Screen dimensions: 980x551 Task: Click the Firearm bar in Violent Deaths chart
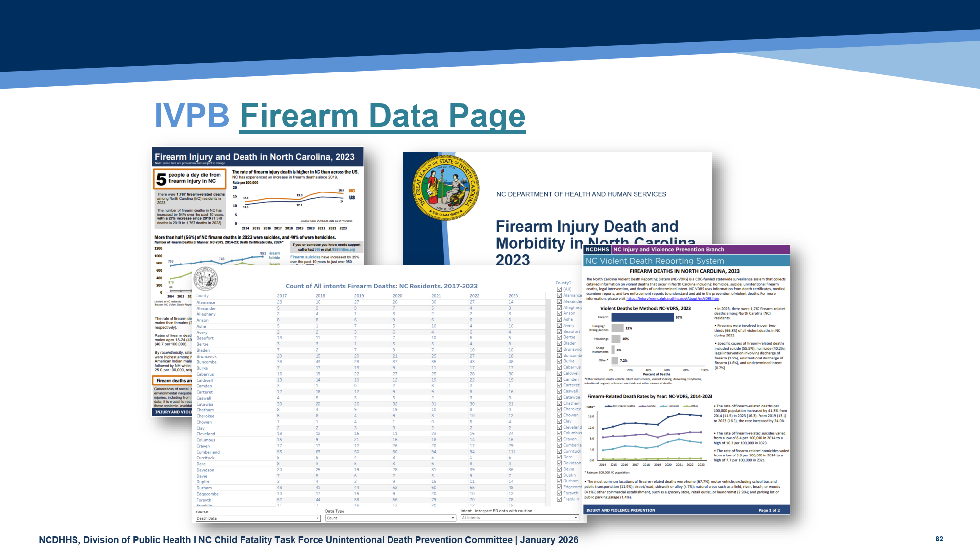click(x=642, y=317)
